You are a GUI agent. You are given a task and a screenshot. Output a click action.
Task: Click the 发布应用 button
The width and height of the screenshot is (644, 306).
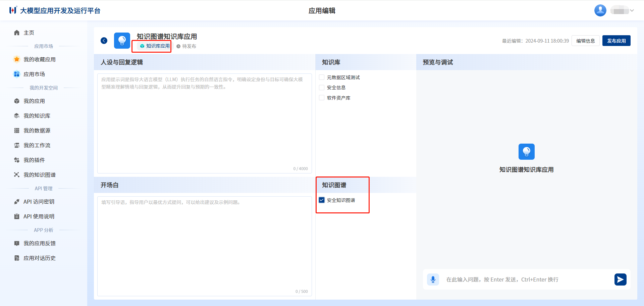pos(616,41)
